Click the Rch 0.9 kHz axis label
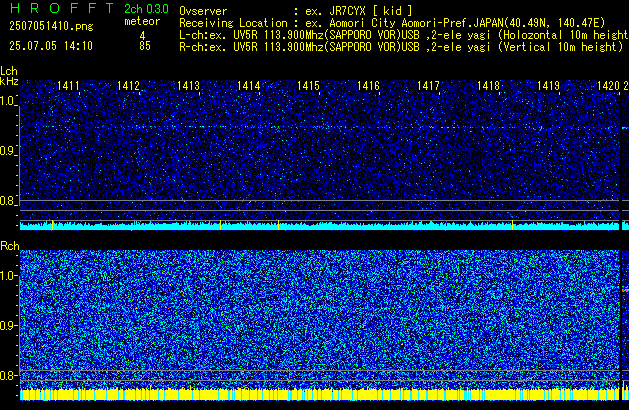Viewport: 629px width, 410px height. (x=8, y=325)
